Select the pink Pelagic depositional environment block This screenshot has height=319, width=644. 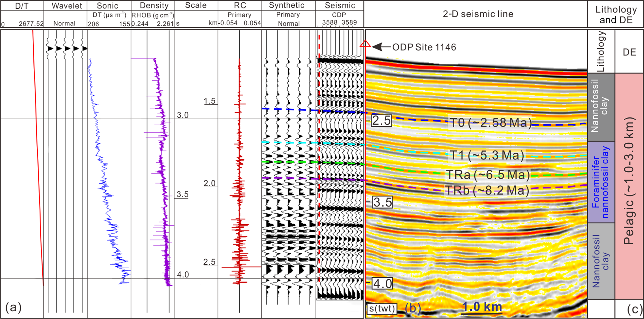[629, 186]
